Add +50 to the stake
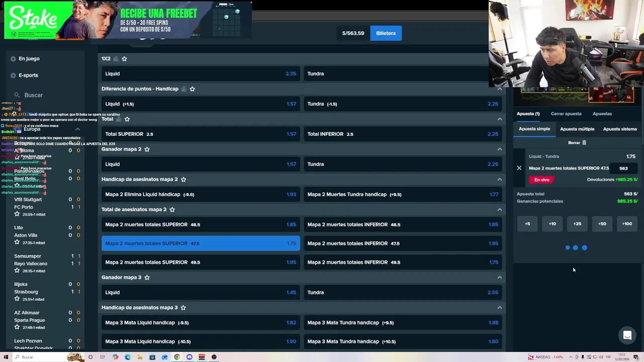 click(x=602, y=224)
